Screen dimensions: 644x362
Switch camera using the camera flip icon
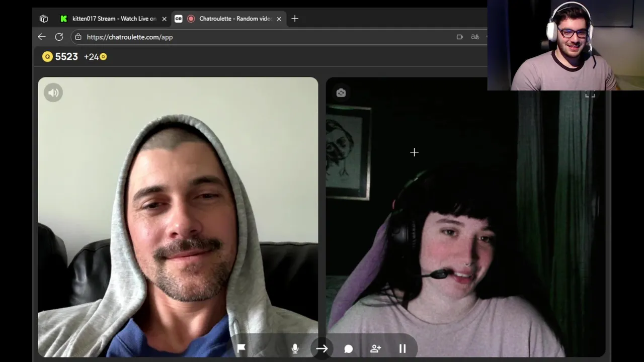pyautogui.click(x=341, y=93)
